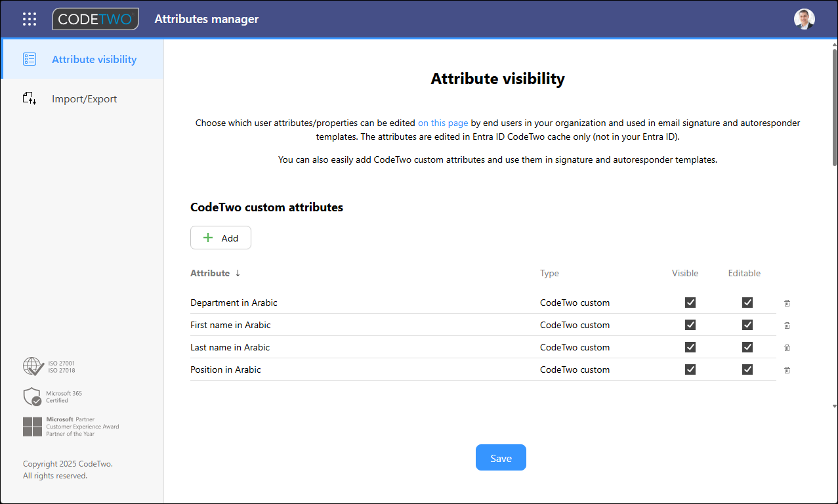Screen dimensions: 838x504
Task: Click the Editable column header
Action: coord(744,273)
